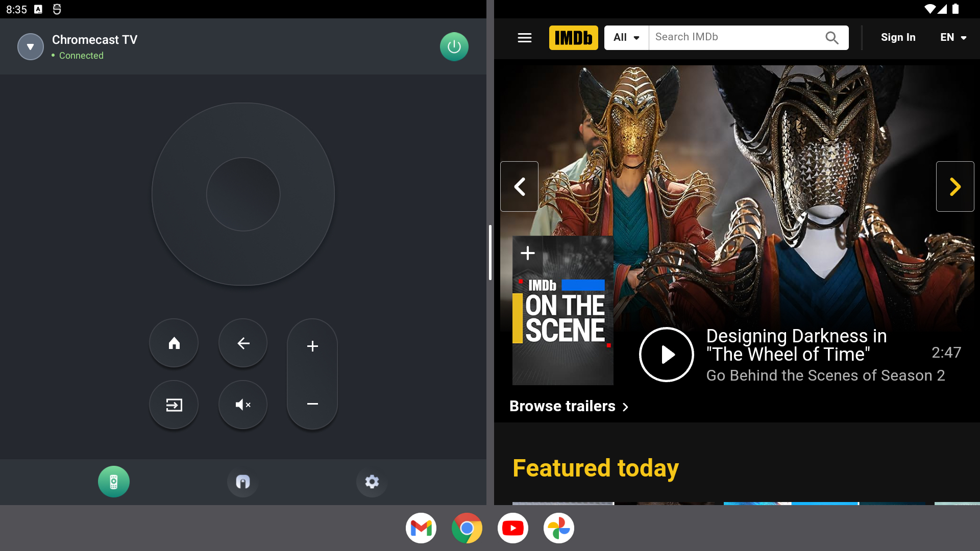Toggle the green TV power button

click(454, 47)
